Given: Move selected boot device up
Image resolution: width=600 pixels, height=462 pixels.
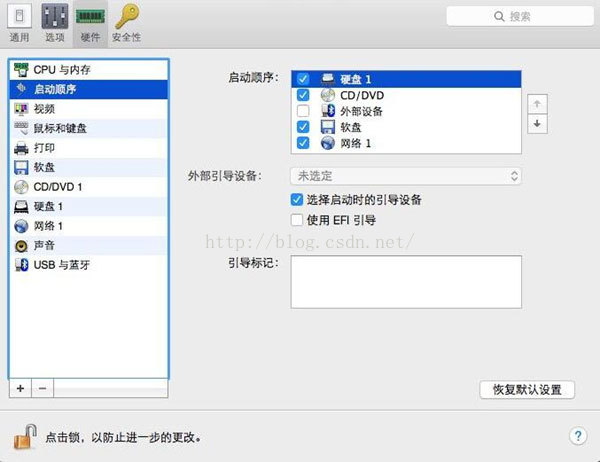Looking at the screenshot, I should click(537, 104).
